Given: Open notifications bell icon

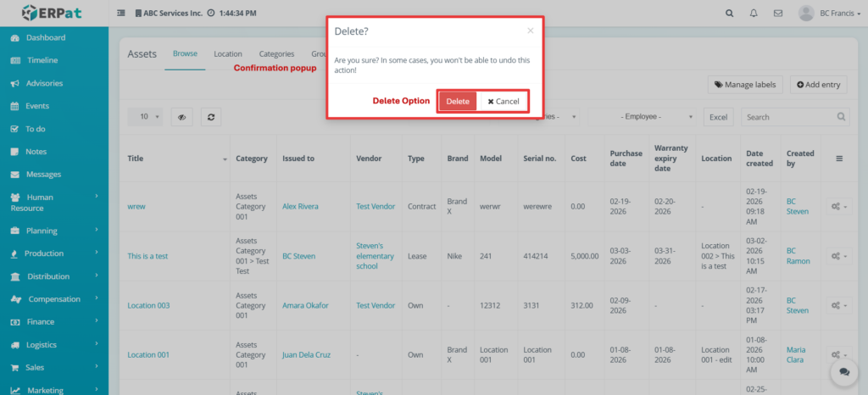Looking at the screenshot, I should tap(754, 14).
